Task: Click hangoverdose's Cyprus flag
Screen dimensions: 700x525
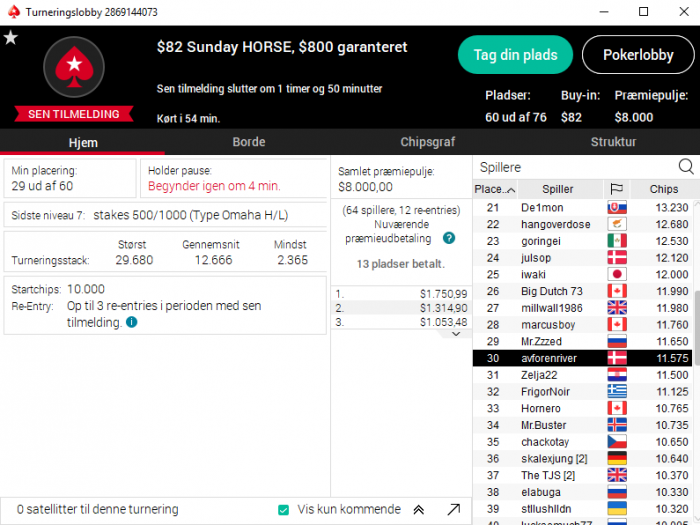Action: click(x=617, y=224)
